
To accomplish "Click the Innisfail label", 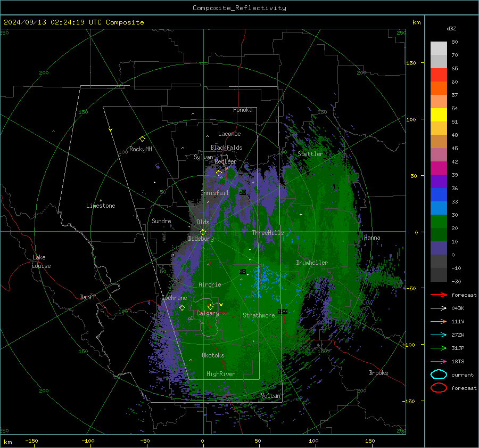I will (x=215, y=193).
